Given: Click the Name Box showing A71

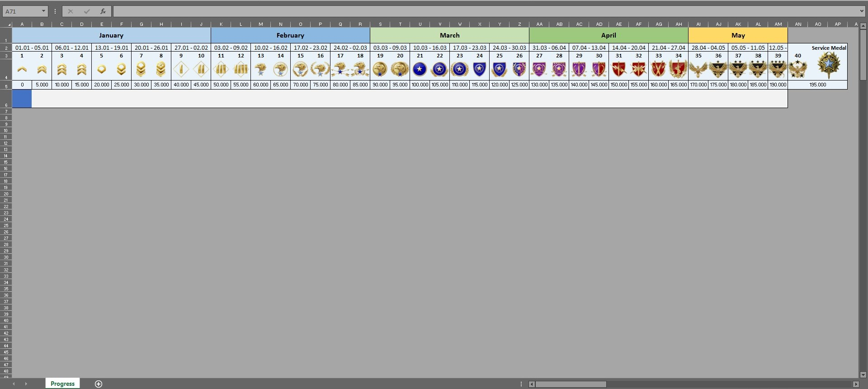Looking at the screenshot, I should click(22, 11).
